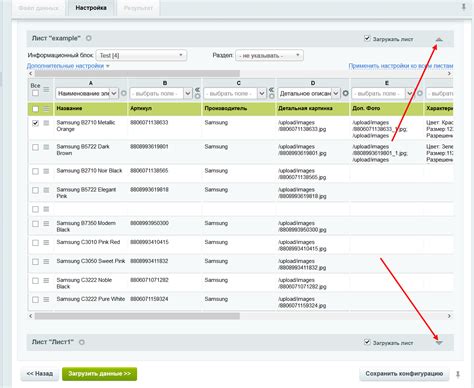Image resolution: width=474 pixels, height=388 pixels.
Task: Click pin icon beside Сохранить конфигурацию
Action: (458, 374)
